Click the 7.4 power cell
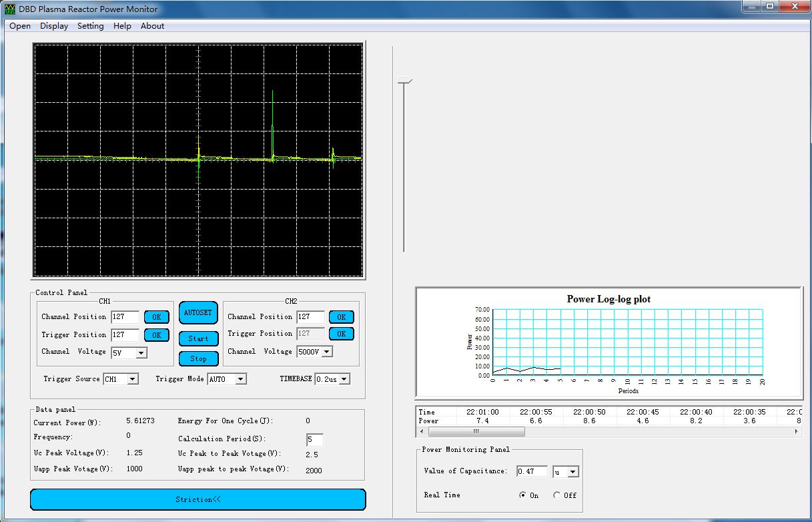The width and height of the screenshot is (812, 522). (482, 421)
